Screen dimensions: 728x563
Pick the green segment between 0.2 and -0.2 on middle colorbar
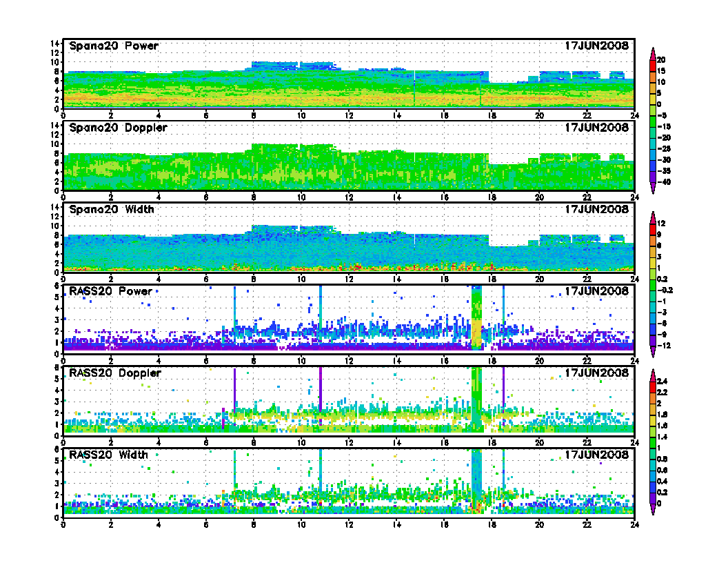[653, 285]
